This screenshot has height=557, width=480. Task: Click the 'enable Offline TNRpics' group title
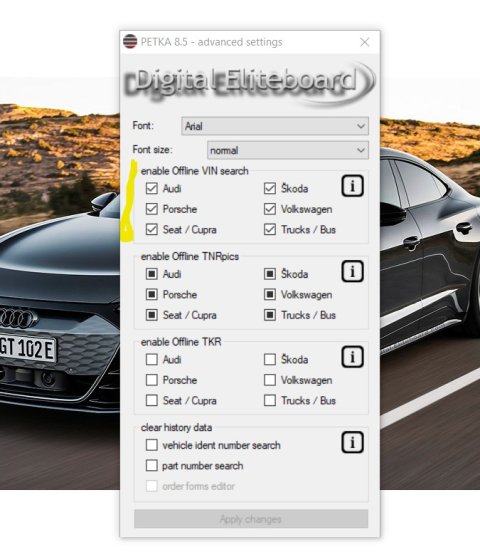tap(190, 256)
